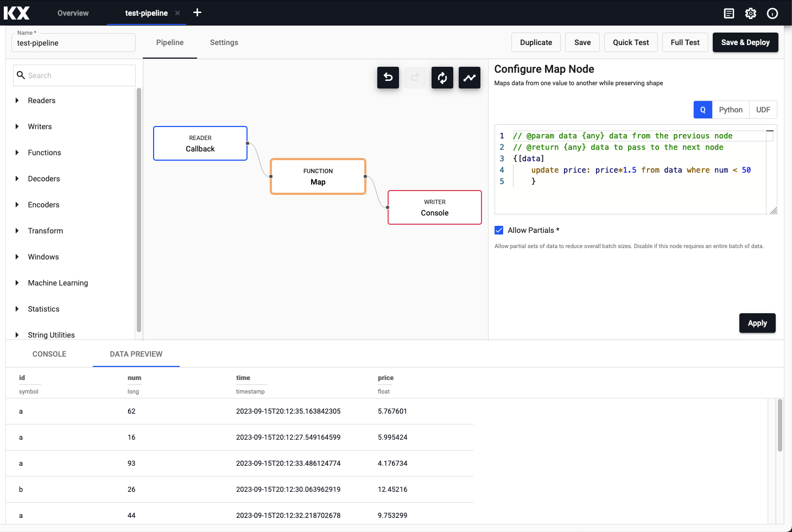Click the time column header
The image size is (792, 532).
[x=243, y=378]
